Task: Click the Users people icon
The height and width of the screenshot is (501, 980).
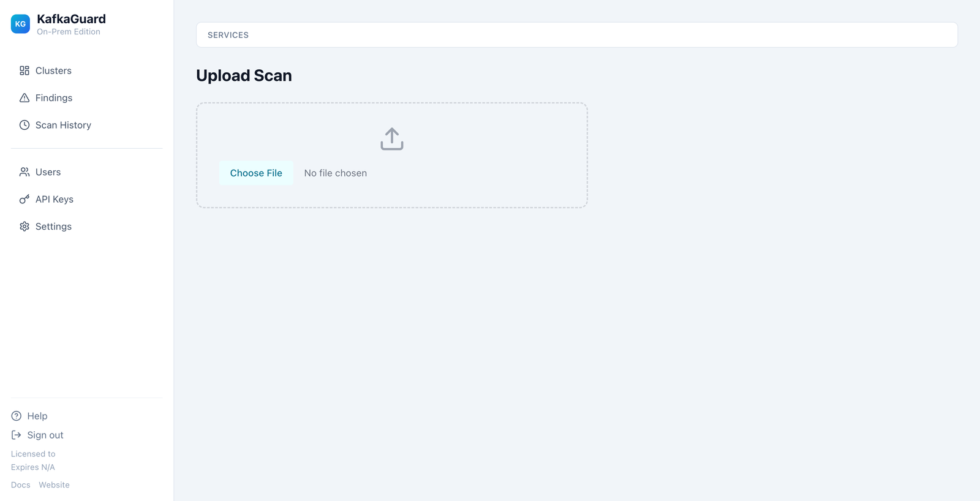Action: click(x=24, y=172)
